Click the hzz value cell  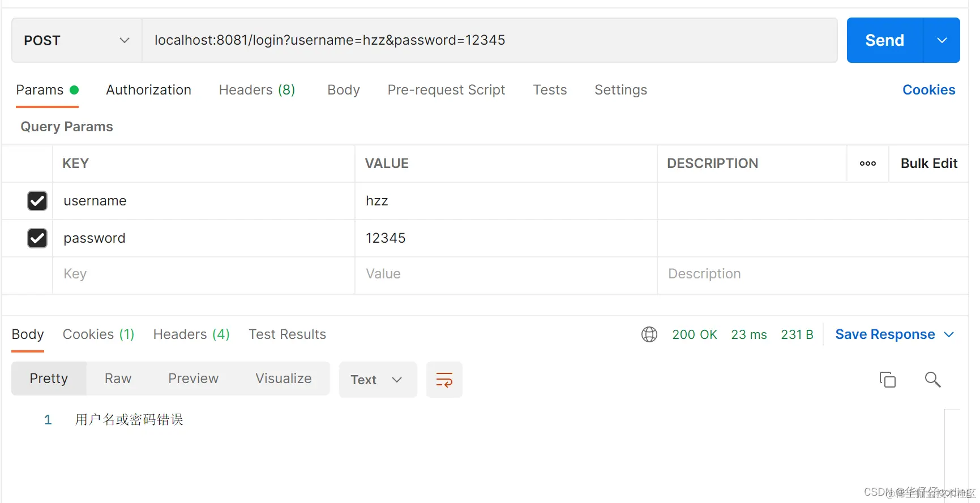click(506, 201)
